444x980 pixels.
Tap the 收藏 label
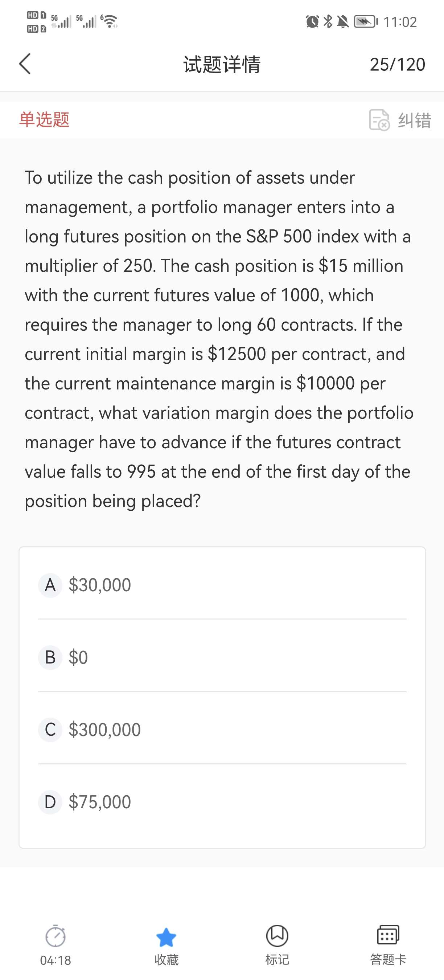166,960
